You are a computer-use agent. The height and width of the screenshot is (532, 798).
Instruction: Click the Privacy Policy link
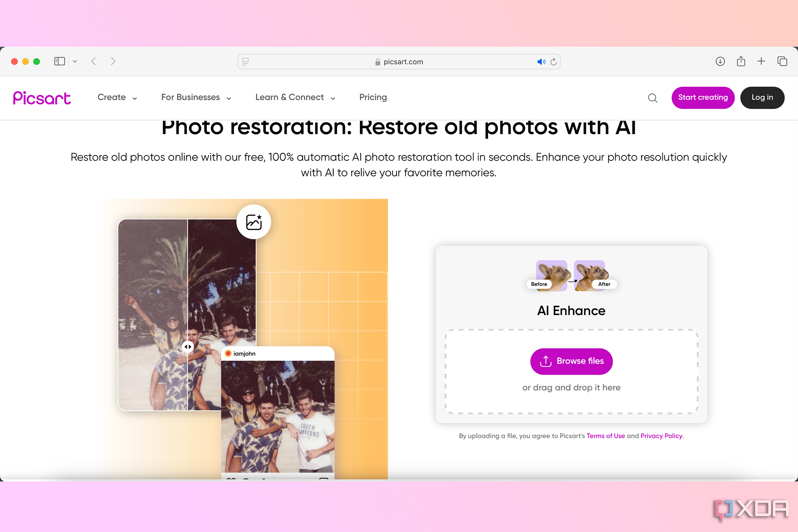(x=661, y=436)
